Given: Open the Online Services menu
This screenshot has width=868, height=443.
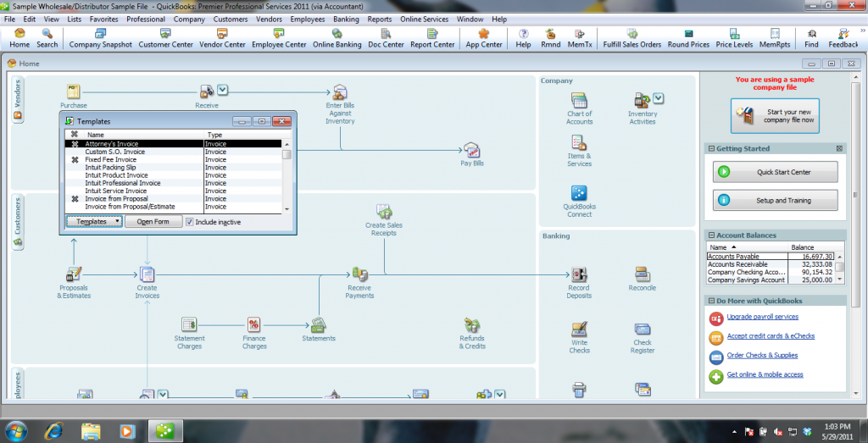Looking at the screenshot, I should [424, 19].
